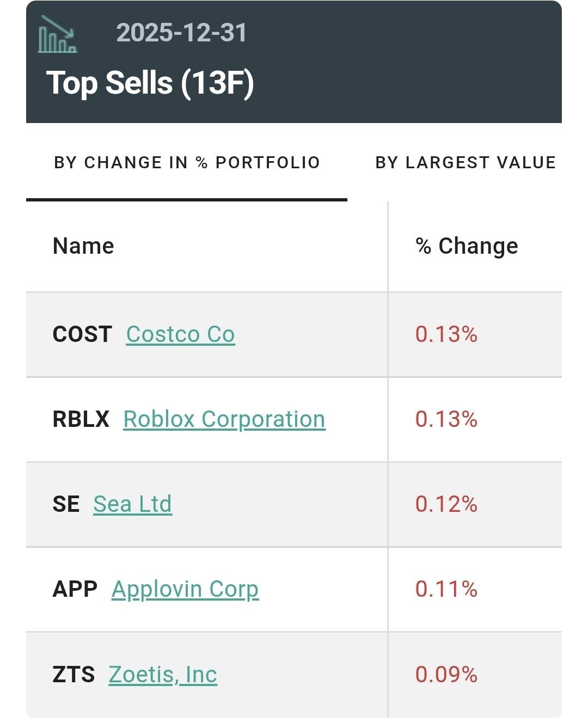Switch to By Change in % Portfolio tab
Screen dimensions: 588x722
point(187,162)
